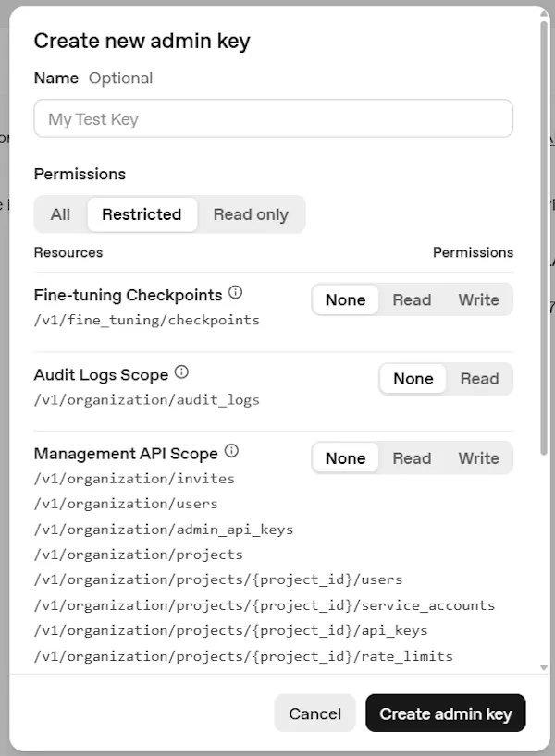Click the /v1/organization/invites path text
Image resolution: width=555 pixels, height=756 pixels.
click(x=134, y=479)
